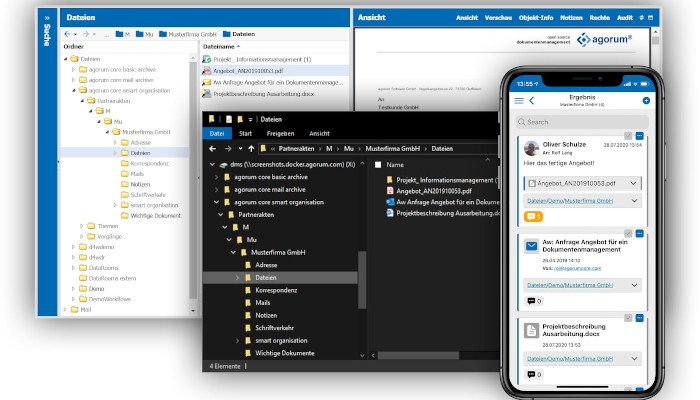Open the rol@agorumcore.com link on phone
Image resolution: width=700 pixels, height=400 pixels.
[x=577, y=268]
